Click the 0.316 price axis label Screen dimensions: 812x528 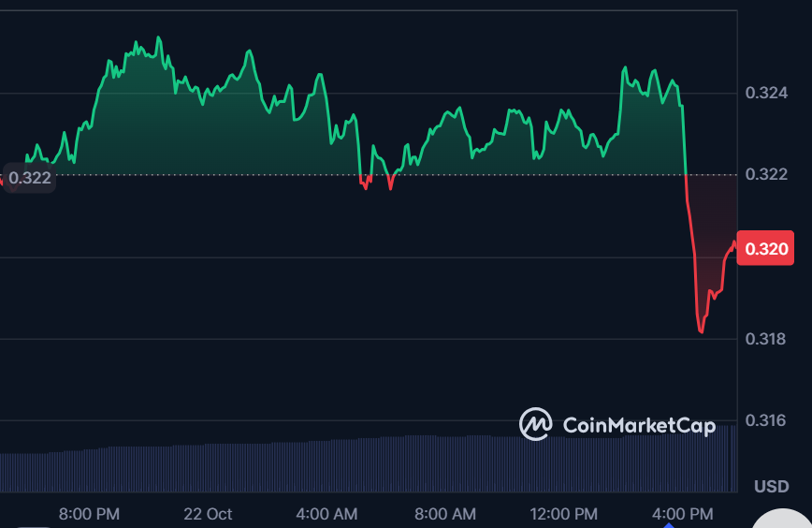(x=765, y=420)
